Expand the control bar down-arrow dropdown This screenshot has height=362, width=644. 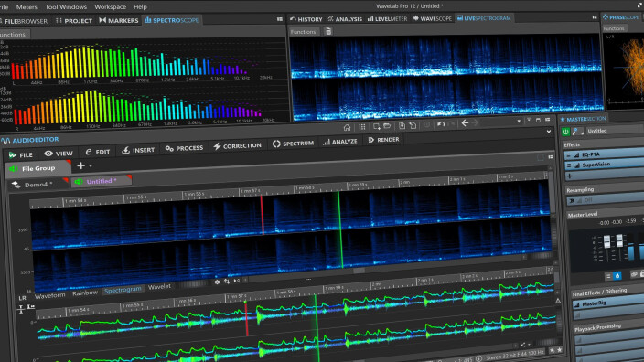pyautogui.click(x=519, y=121)
